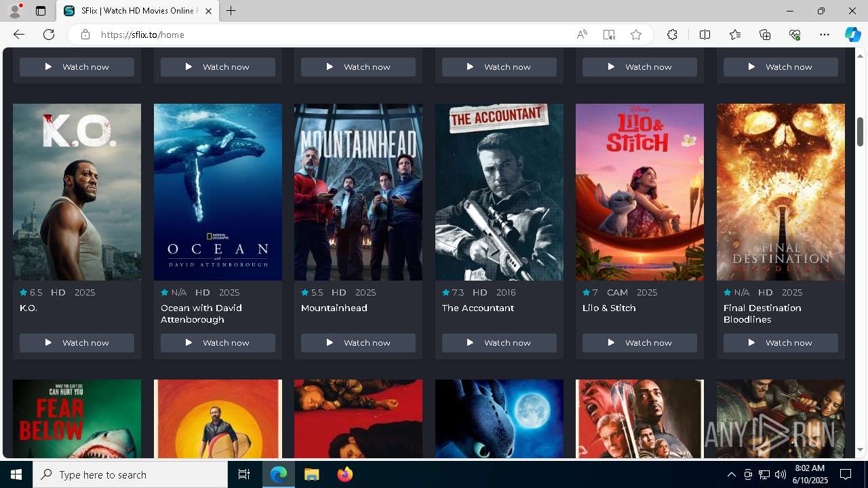Click the scrollbar down arrow

click(x=860, y=449)
